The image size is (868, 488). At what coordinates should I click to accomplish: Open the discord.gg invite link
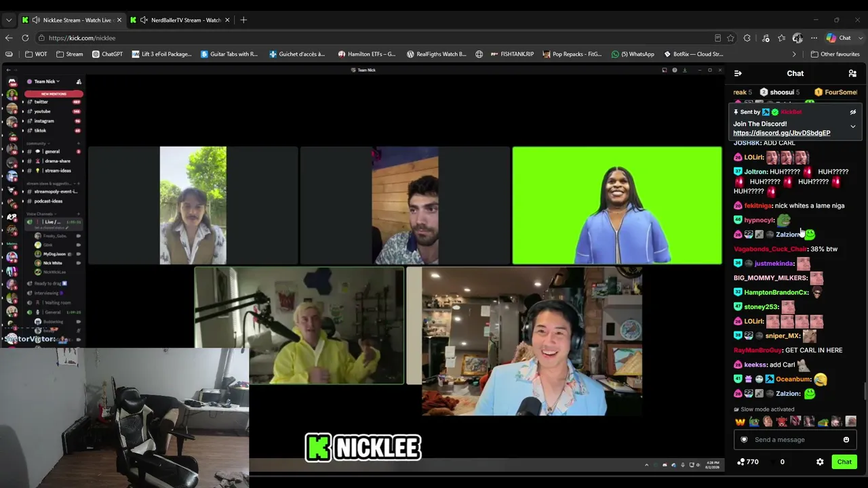[781, 133]
